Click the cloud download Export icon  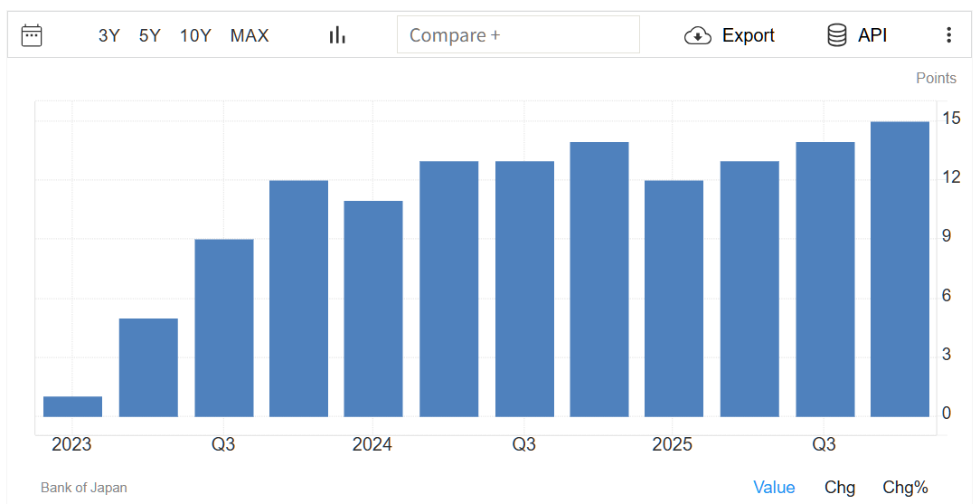tap(698, 35)
